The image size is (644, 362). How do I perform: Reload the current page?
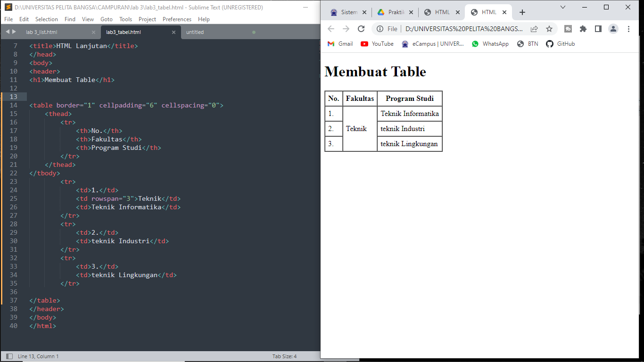coord(361,29)
